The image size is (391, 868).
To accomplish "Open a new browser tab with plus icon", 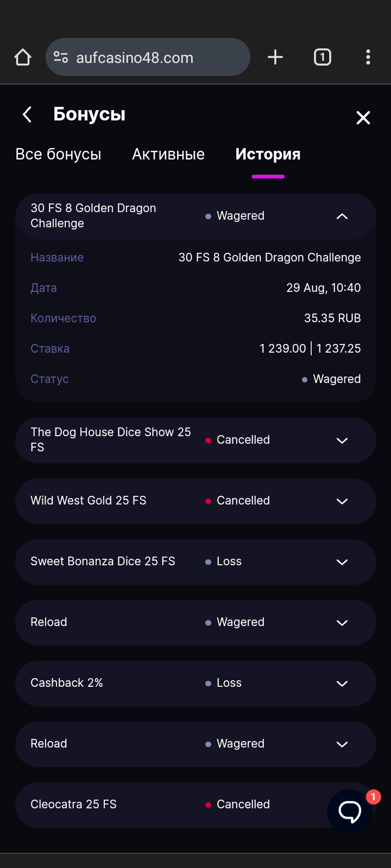I will pyautogui.click(x=275, y=58).
